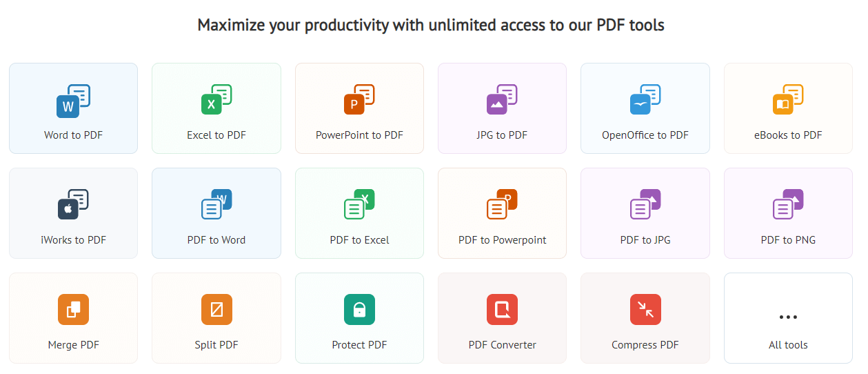Open the PDF to PNG card
The height and width of the screenshot is (374, 868).
pos(788,213)
